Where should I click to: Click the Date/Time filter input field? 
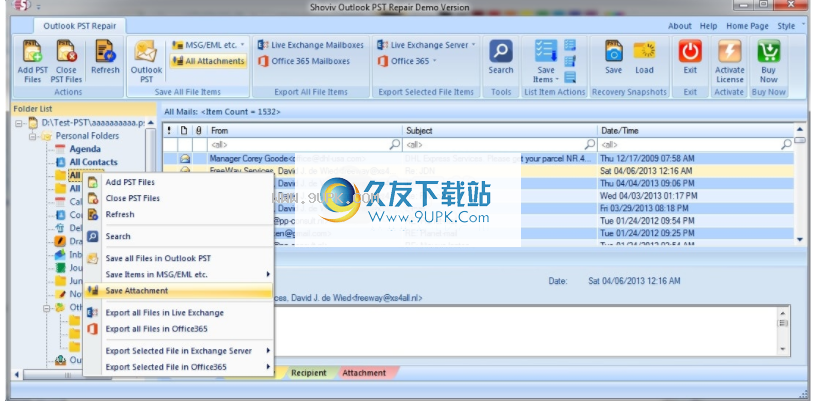pos(696,144)
